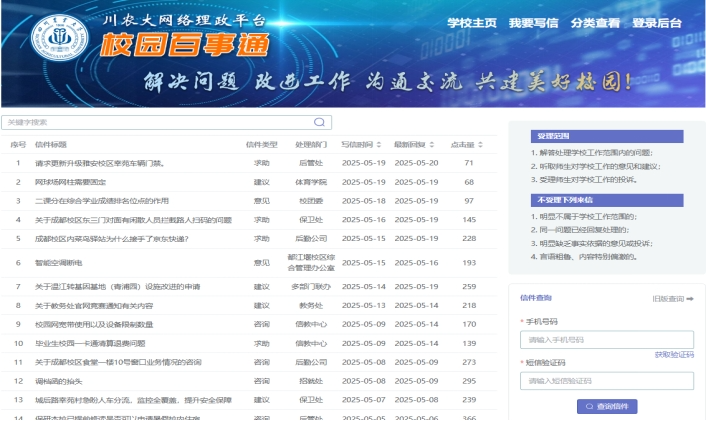This screenshot has height=421, width=706.
Task: Open the 调档函的抬头 letter
Action: click(x=60, y=381)
